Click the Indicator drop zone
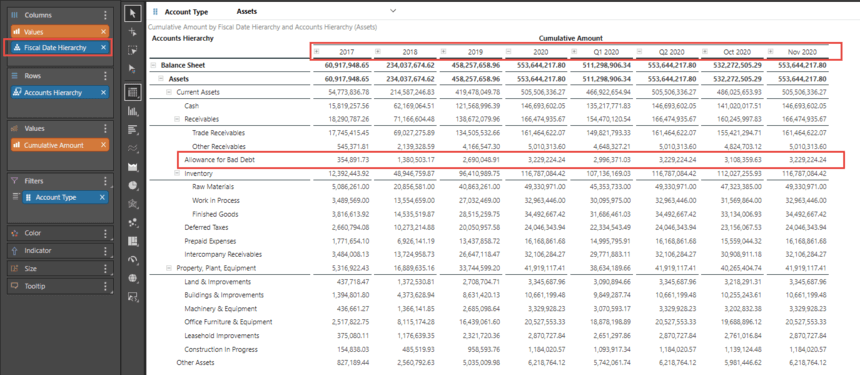 61,251
